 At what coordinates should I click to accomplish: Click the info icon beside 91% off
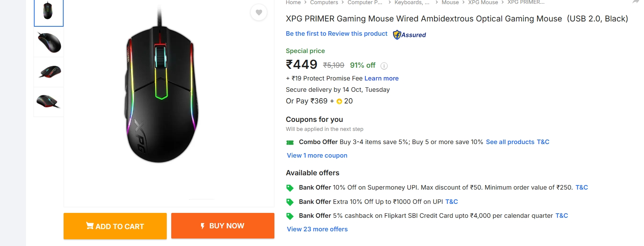[x=384, y=66]
